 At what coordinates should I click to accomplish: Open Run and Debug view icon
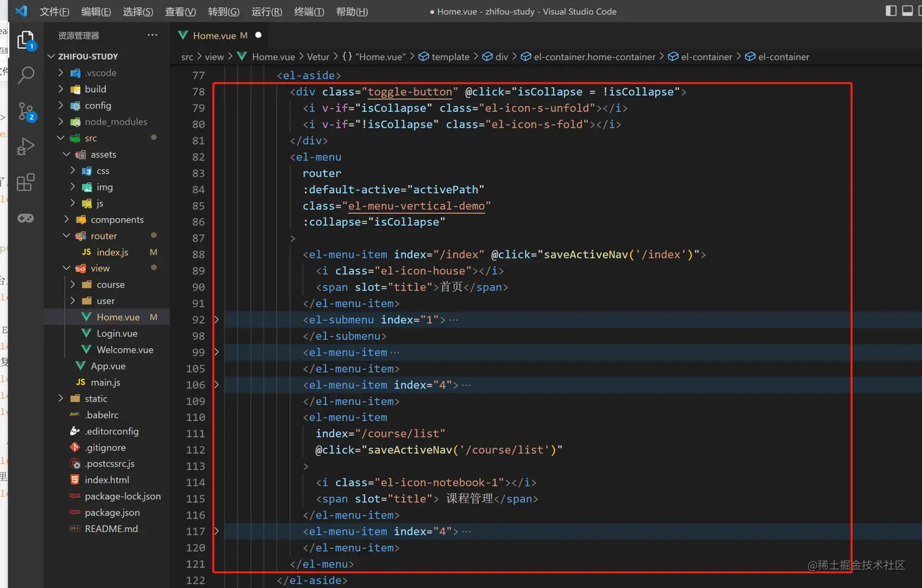26,147
